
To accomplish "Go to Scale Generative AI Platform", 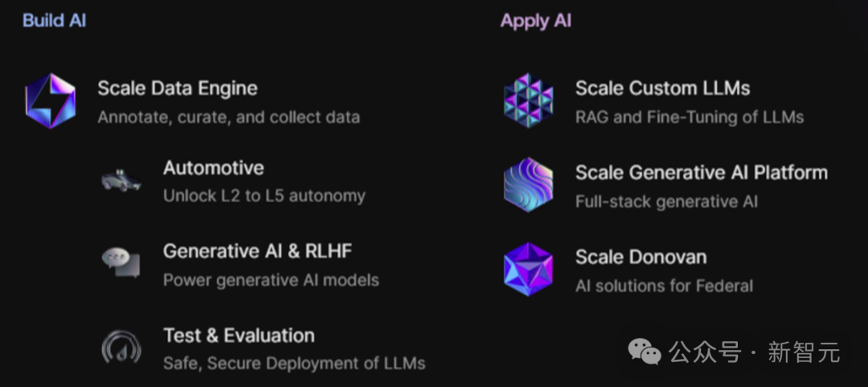I will point(702,172).
